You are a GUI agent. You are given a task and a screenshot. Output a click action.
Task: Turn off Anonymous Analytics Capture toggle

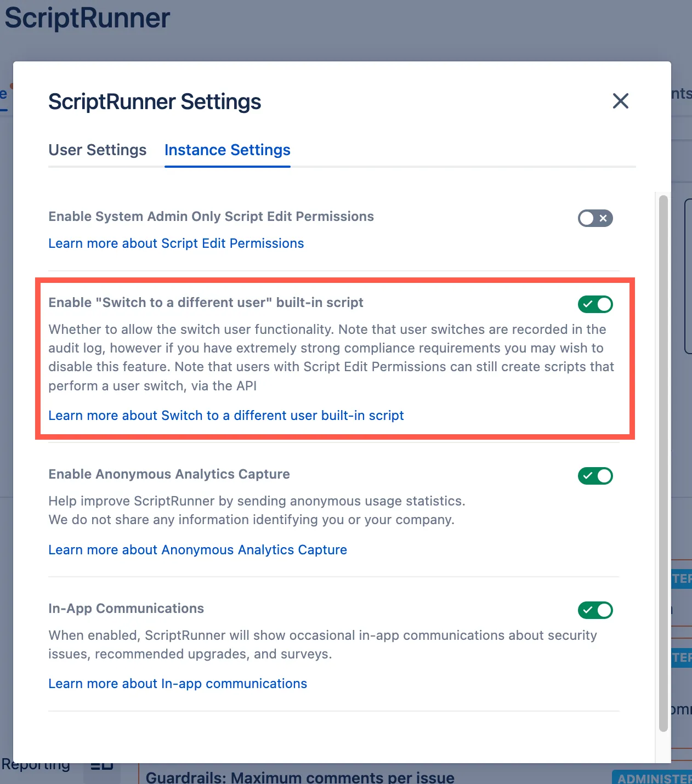[x=595, y=476]
